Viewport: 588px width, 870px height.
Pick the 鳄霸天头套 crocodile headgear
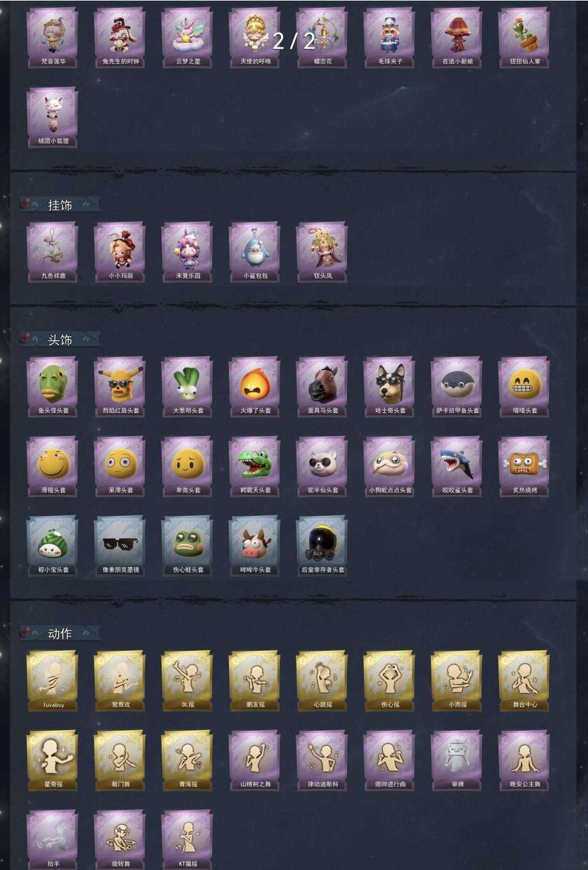tap(255, 467)
